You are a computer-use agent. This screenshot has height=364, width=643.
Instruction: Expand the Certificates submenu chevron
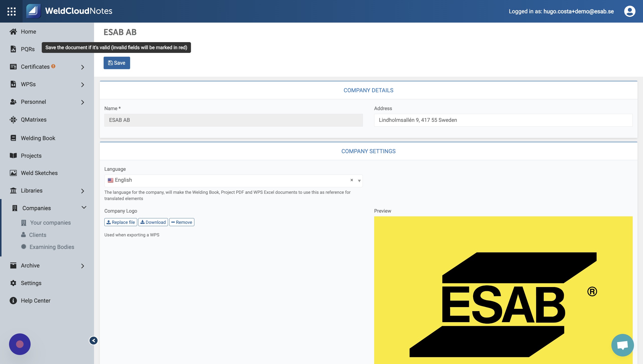(83, 67)
